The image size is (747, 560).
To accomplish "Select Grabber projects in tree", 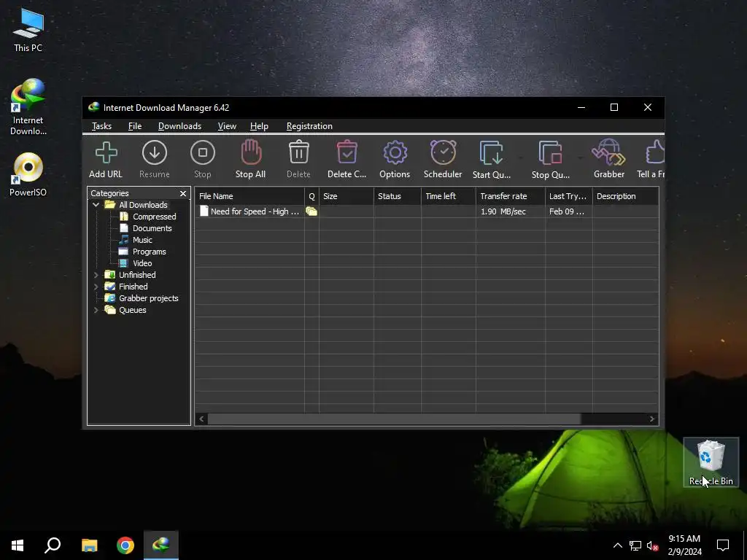I will click(x=148, y=298).
